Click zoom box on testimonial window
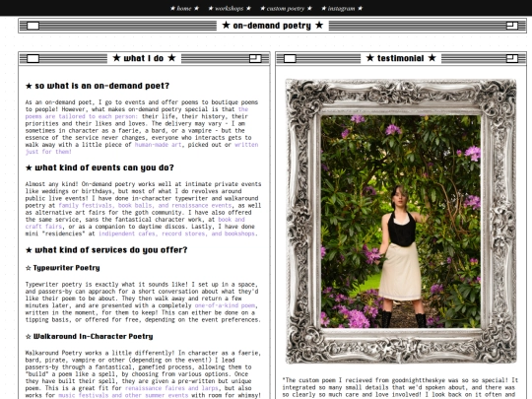 coord(512,58)
